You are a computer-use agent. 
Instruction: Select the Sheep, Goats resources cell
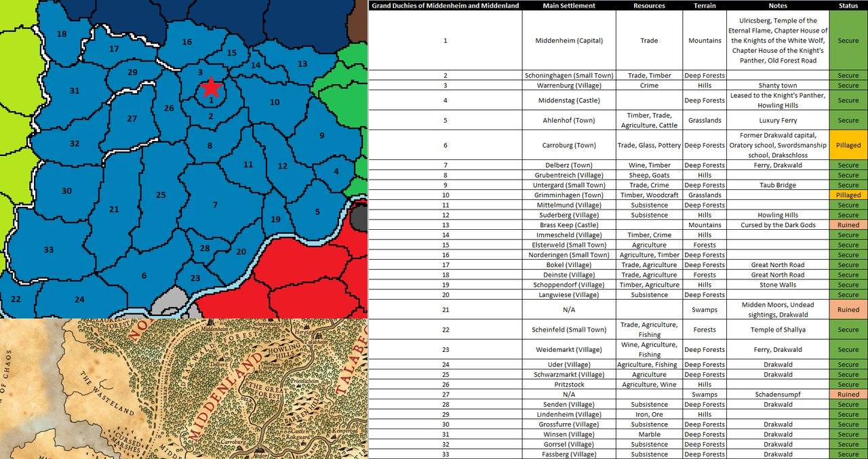[649, 175]
